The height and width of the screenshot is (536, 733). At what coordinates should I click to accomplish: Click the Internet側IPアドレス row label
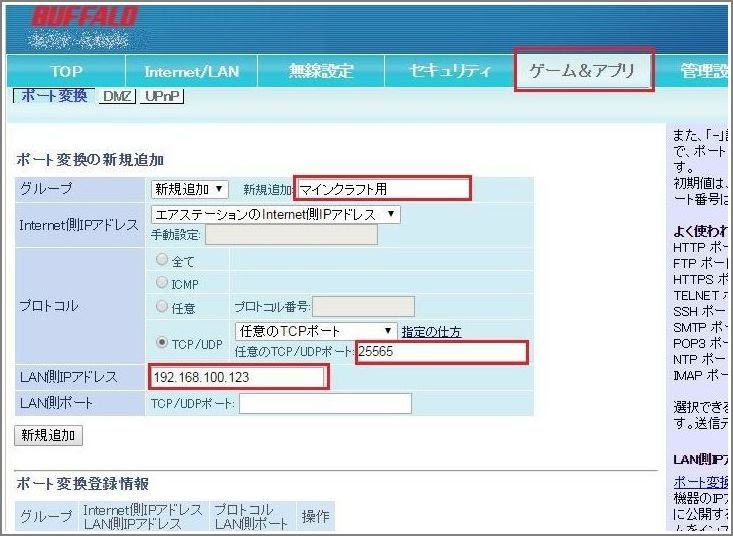pos(79,225)
